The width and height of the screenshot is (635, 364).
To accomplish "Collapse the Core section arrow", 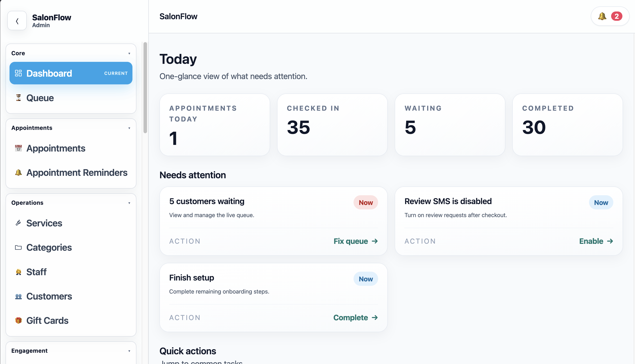I will [x=129, y=53].
